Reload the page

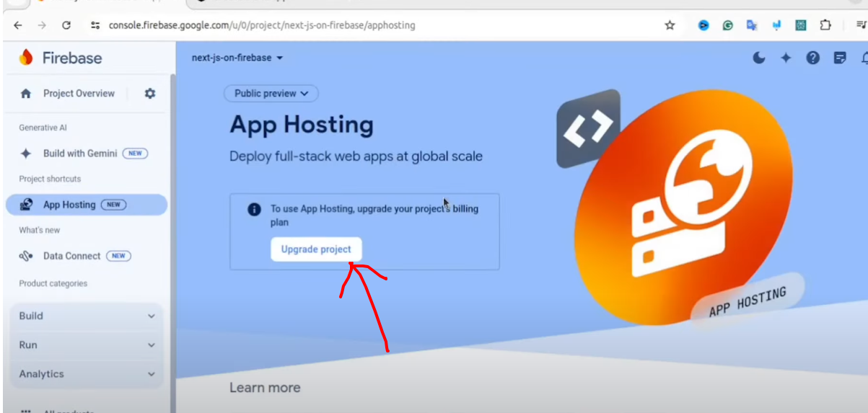coord(66,25)
